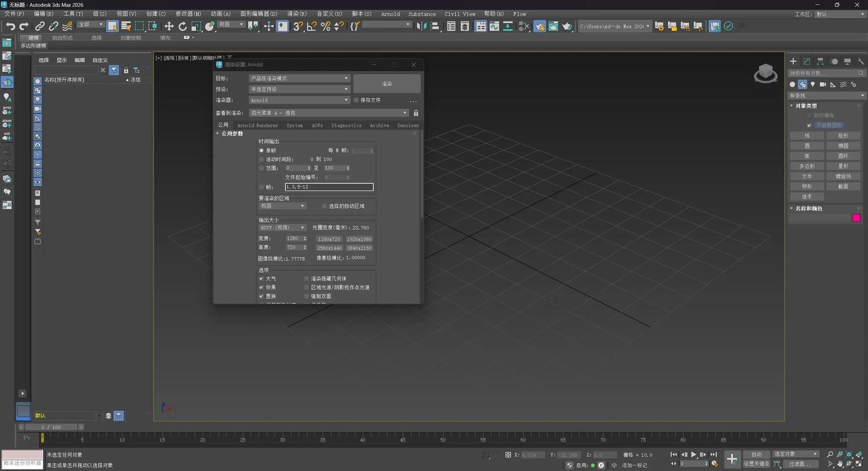The width and height of the screenshot is (868, 471).
Task: Check the 强制双面 option
Action: 306,296
